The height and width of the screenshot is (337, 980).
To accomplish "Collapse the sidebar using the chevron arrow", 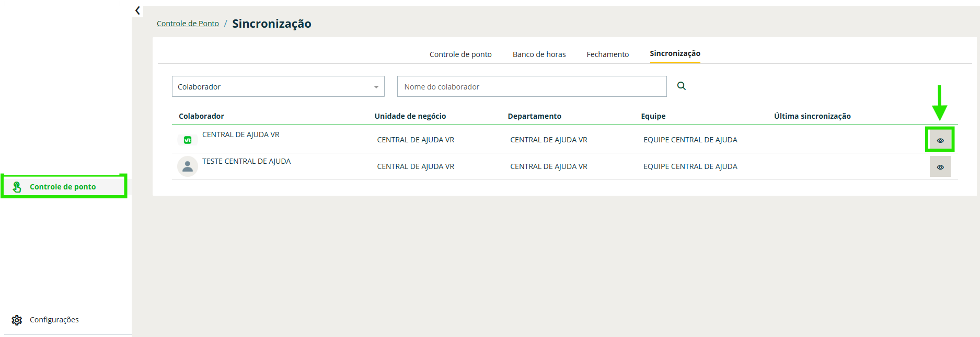I will click(137, 10).
